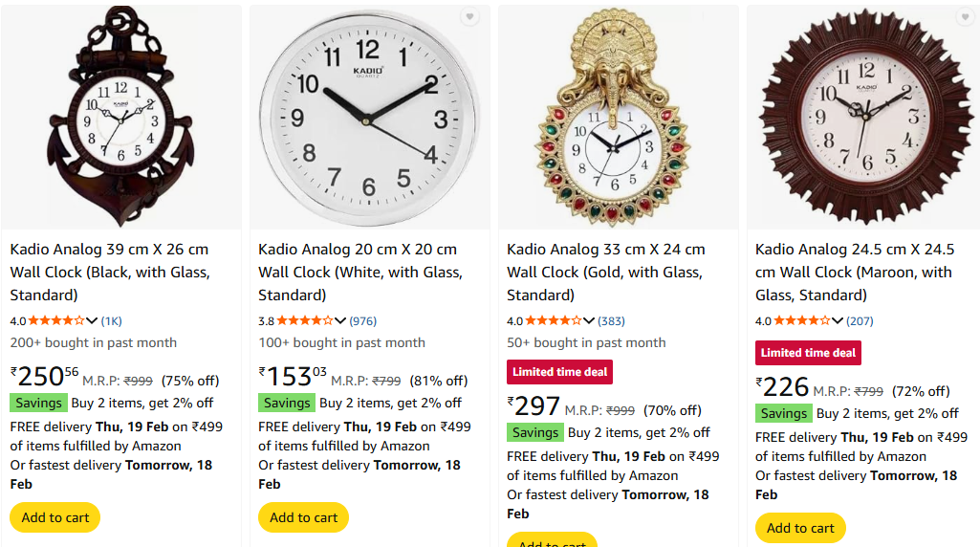Open Kadio Analog 24.5 cm maroon clock title

tap(855, 272)
